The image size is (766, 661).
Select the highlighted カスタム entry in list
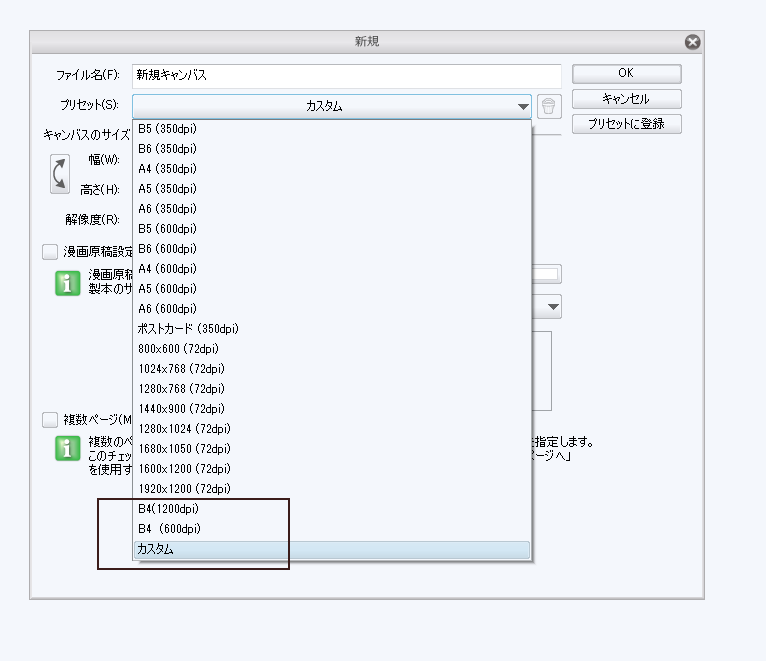coord(332,550)
